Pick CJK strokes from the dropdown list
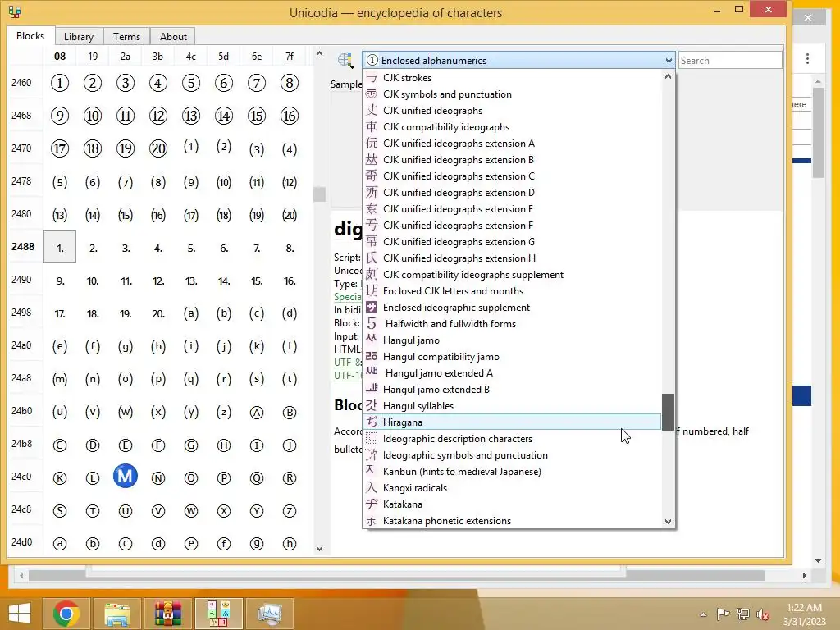The width and height of the screenshot is (840, 630). [512, 78]
